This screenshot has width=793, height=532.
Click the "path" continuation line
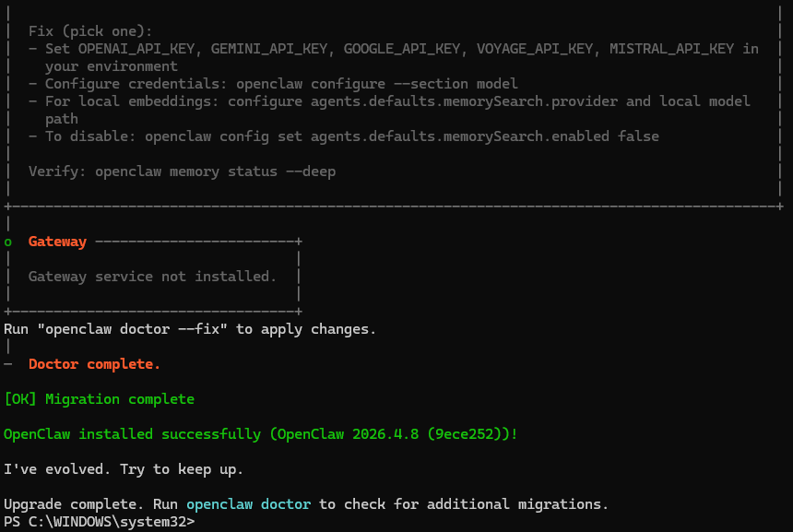(62, 119)
